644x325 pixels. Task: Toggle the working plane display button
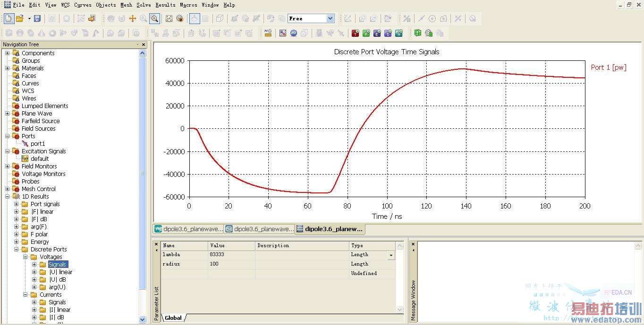coord(194,18)
